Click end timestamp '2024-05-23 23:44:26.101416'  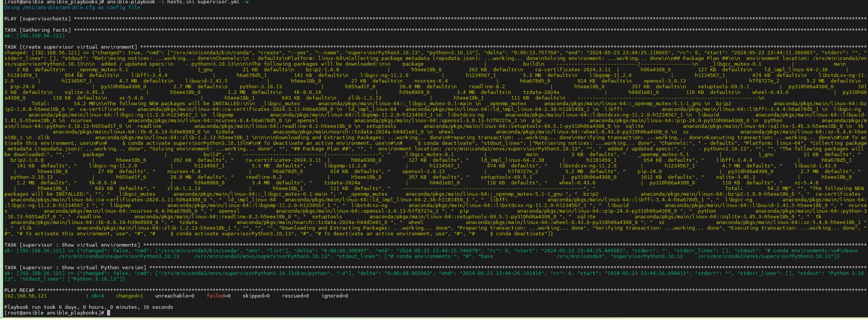click(x=502, y=273)
